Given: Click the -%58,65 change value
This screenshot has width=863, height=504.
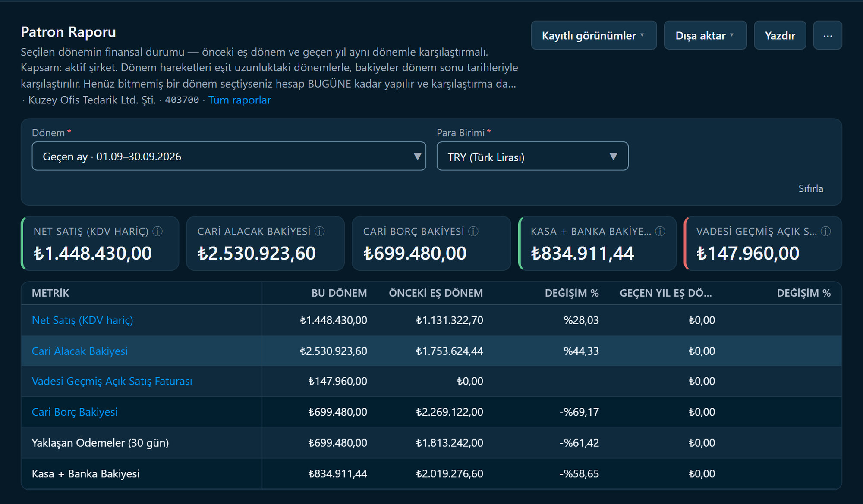Looking at the screenshot, I should (x=579, y=473).
